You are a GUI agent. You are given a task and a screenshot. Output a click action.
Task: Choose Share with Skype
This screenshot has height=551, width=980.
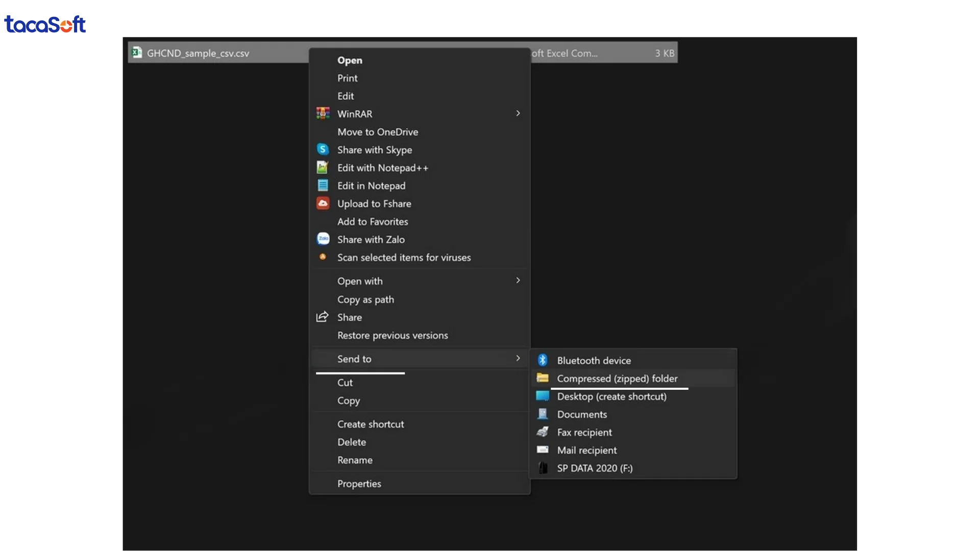tap(420, 149)
